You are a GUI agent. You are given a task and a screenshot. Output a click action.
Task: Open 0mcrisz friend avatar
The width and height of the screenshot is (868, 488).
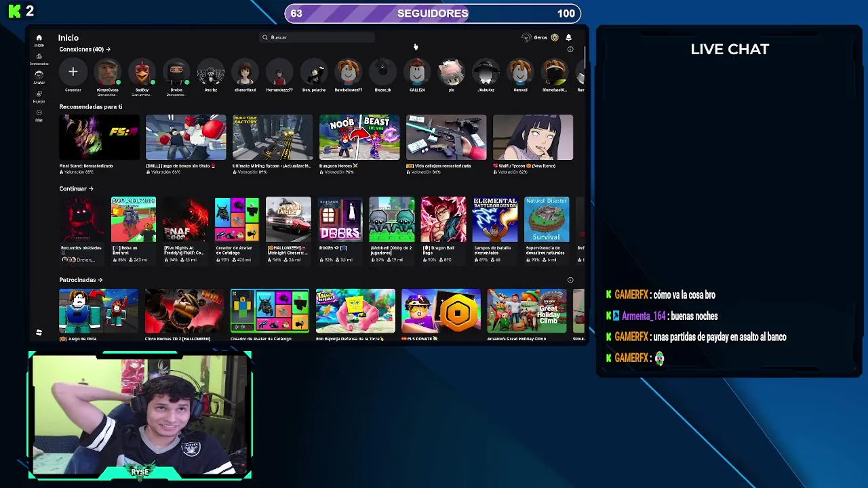click(x=211, y=72)
